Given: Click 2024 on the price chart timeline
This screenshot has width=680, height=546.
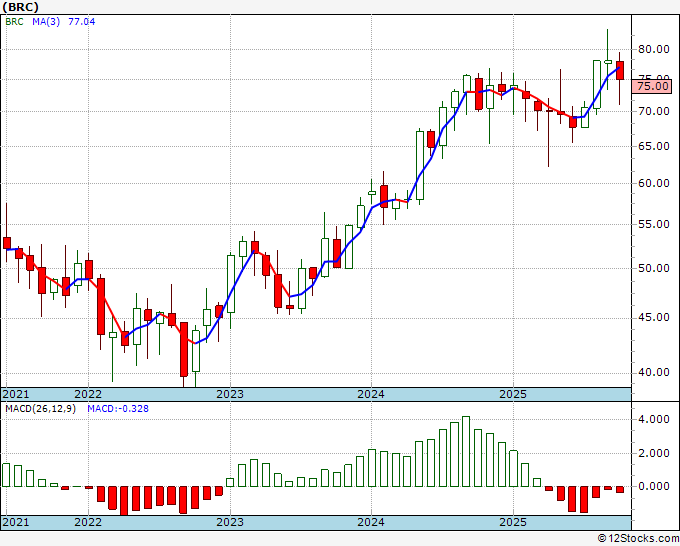Looking at the screenshot, I should point(371,394).
